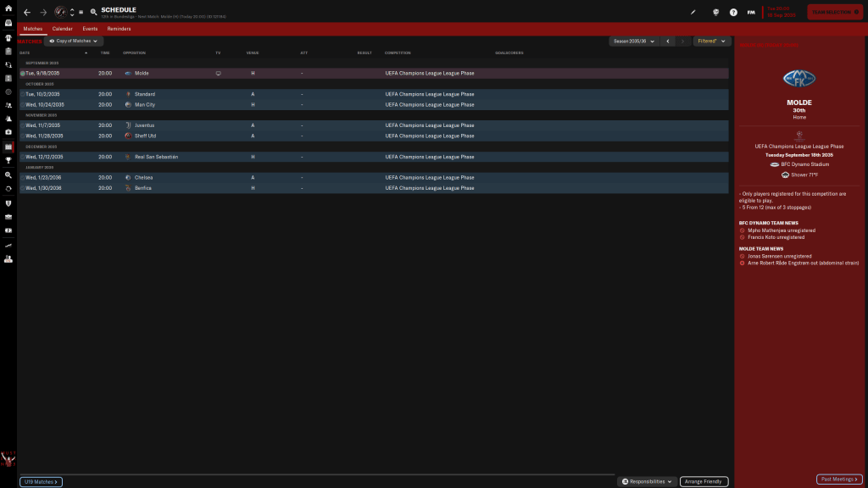
Task: Toggle the checkmark on the Molde match row
Action: point(22,74)
